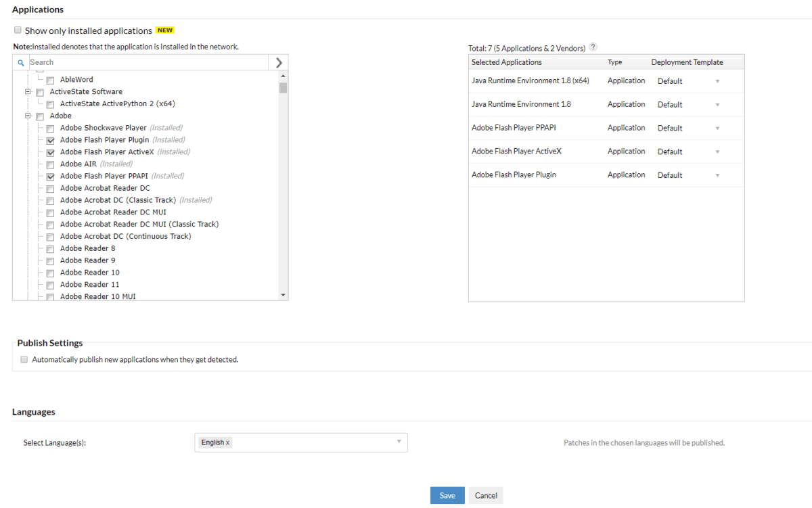Image resolution: width=812 pixels, height=508 pixels.
Task: Check the Adobe vendor checkbox
Action: pos(39,116)
